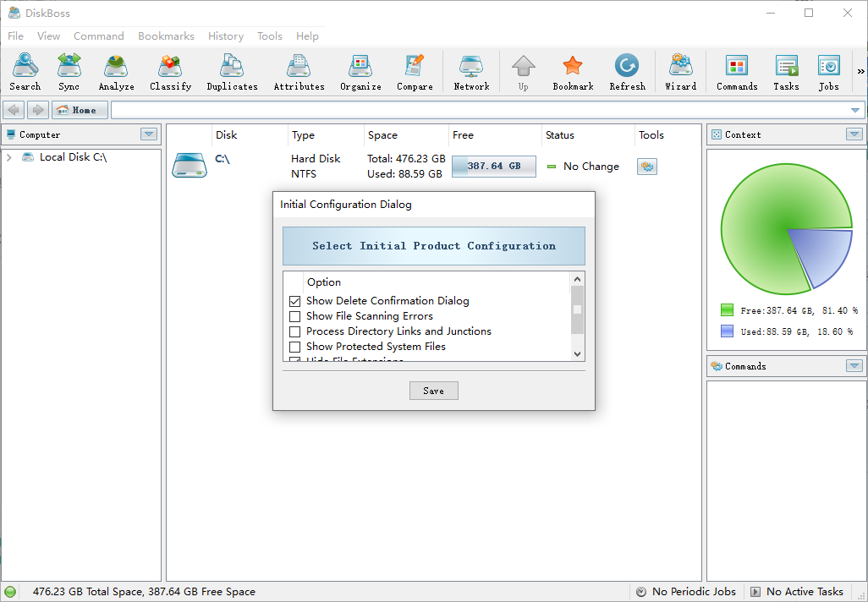This screenshot has width=868, height=602.
Task: Open the Command menu
Action: 98,36
